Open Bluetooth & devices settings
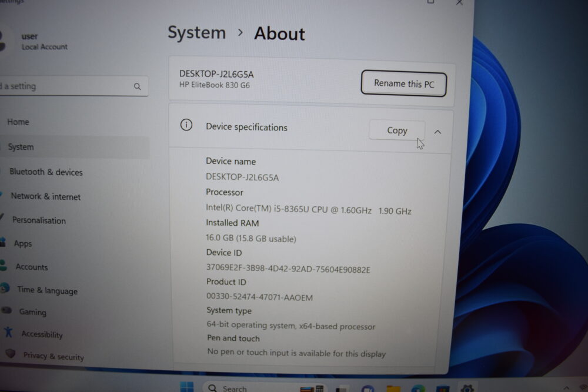The image size is (588, 392). 46,172
